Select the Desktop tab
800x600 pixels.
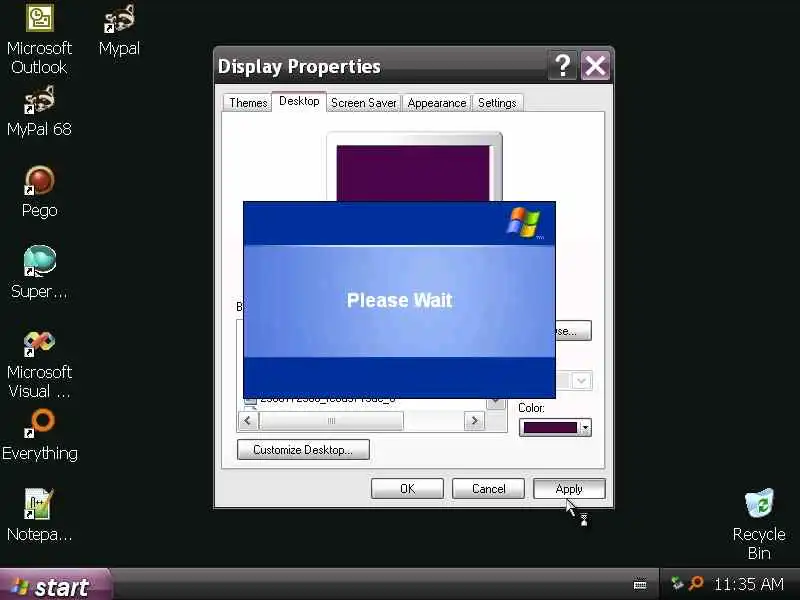pyautogui.click(x=299, y=101)
